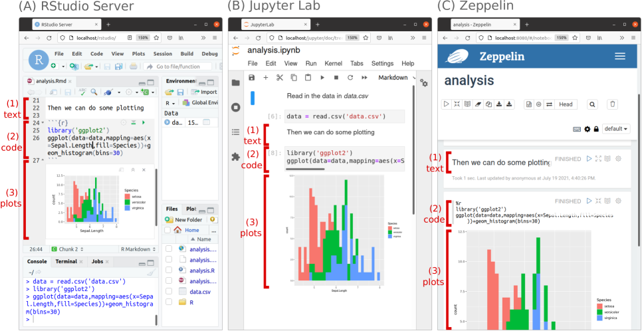Viewport: 644px width, 333px height.
Task: Click the RStudio save all icon
Action: point(119,66)
